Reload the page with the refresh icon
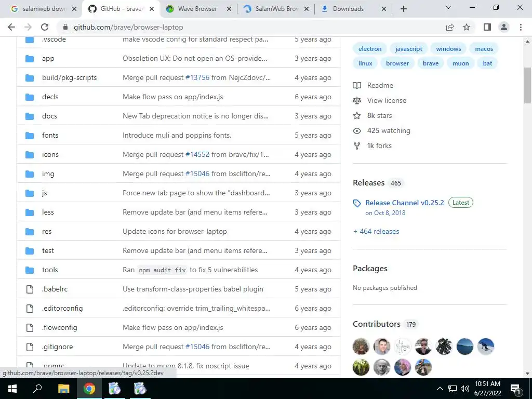The image size is (532, 399). [x=45, y=27]
